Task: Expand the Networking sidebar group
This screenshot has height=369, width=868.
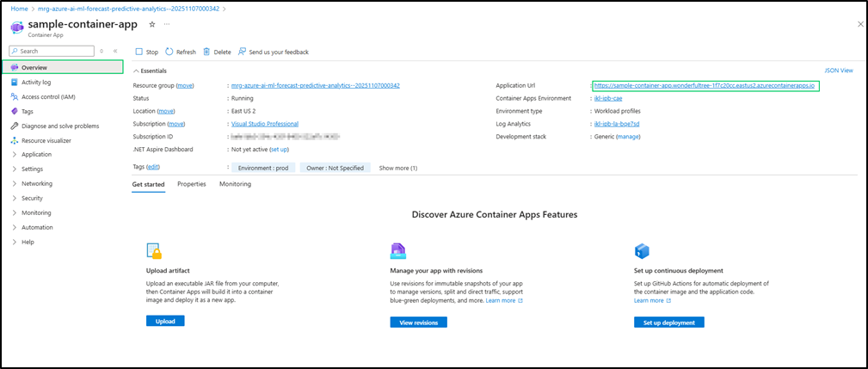Action: pos(36,183)
